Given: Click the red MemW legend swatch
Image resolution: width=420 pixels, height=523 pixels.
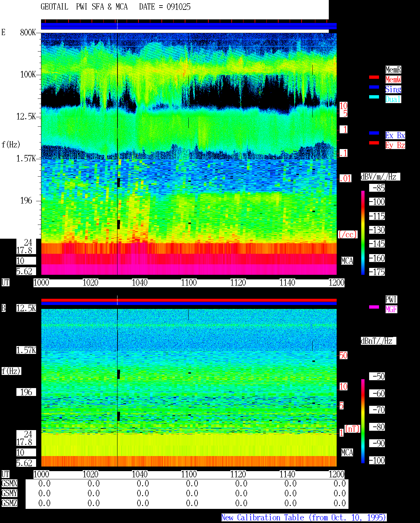Looking at the screenshot, I should click(374, 77).
